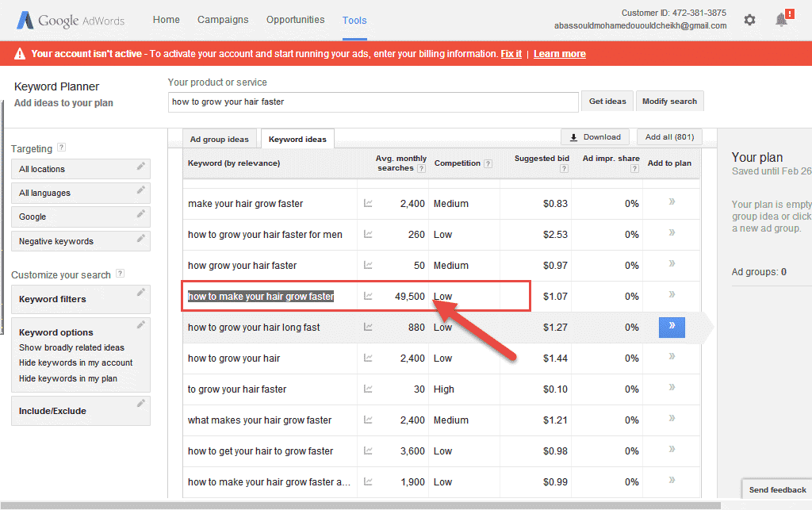The image size is (812, 510).
Task: Click the Google AdWords logo
Action: (x=71, y=21)
